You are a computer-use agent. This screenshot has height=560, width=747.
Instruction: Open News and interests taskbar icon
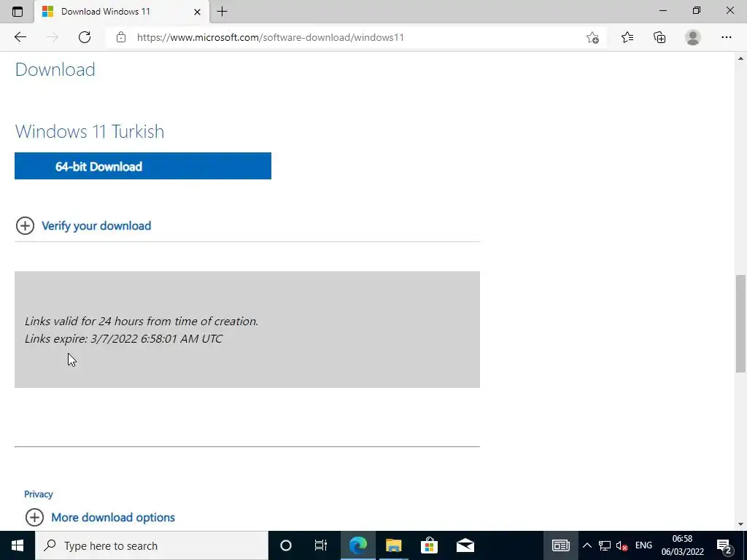(x=561, y=545)
